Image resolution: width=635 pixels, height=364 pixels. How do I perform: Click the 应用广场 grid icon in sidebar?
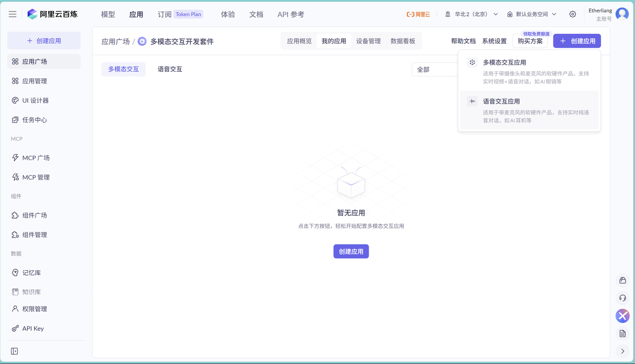[15, 61]
